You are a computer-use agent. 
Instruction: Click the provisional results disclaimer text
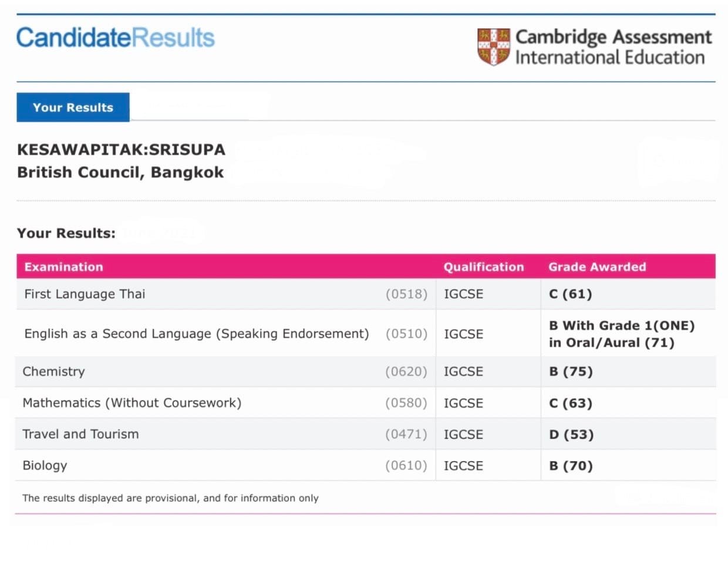170,498
